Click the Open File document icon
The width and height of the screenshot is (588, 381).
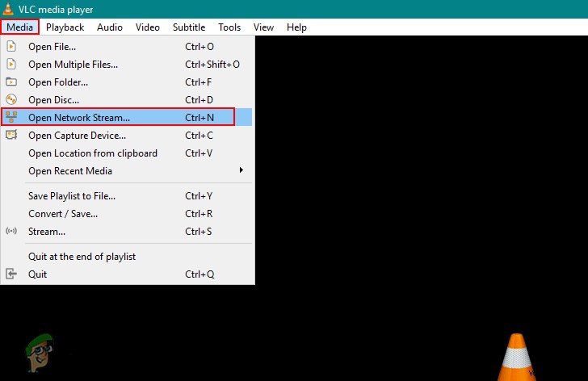click(x=11, y=47)
